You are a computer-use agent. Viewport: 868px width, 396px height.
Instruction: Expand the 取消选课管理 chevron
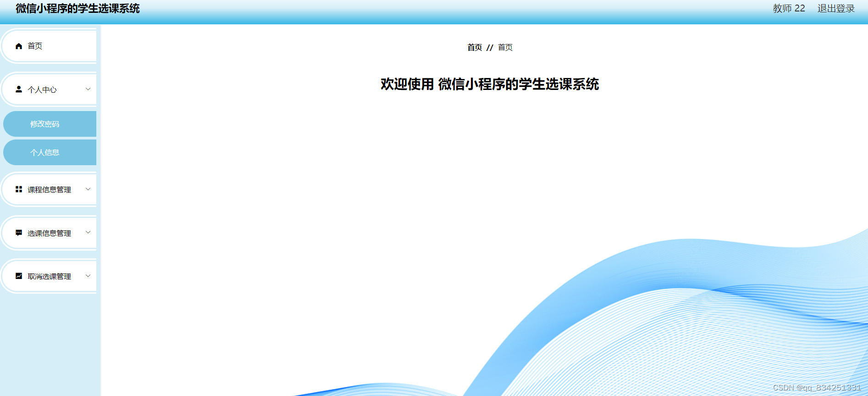[x=88, y=276]
